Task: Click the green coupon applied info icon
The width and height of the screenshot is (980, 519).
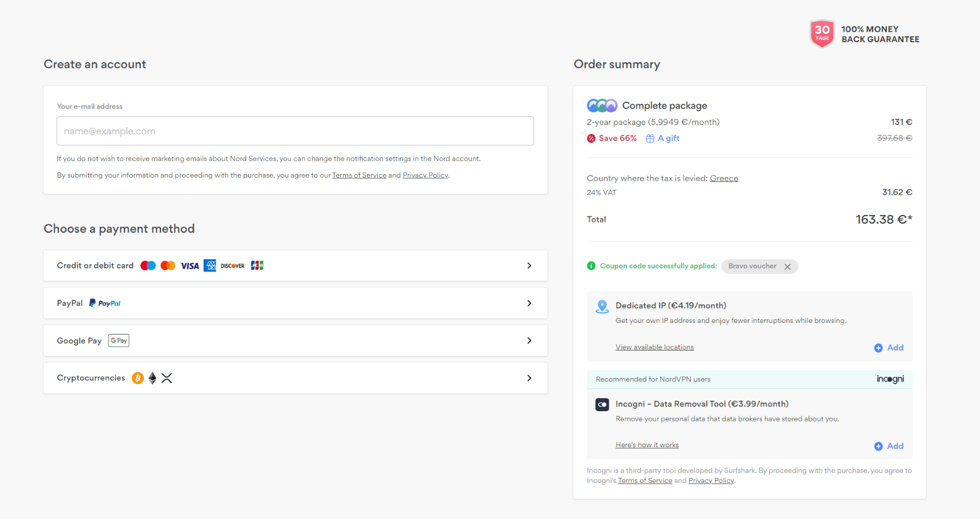Action: tap(591, 266)
